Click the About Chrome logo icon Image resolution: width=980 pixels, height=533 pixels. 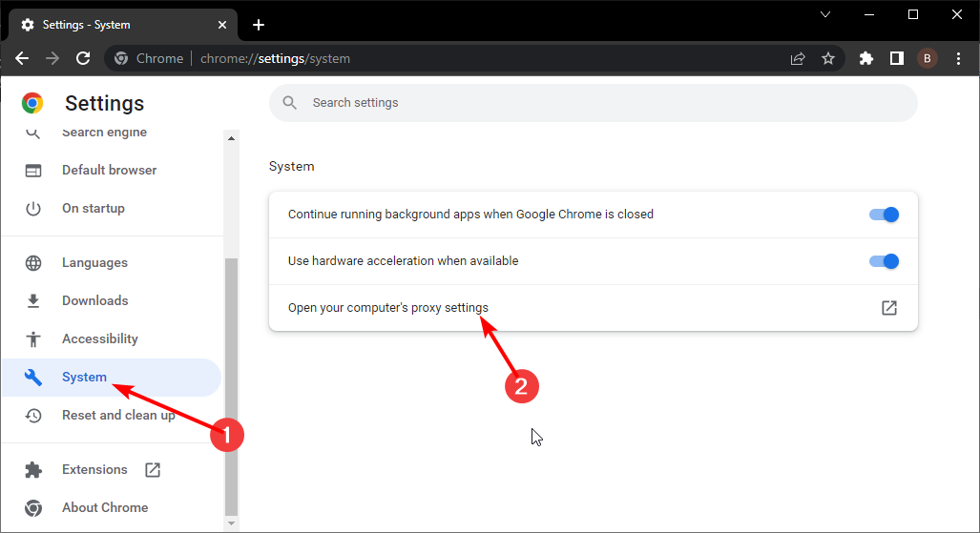[33, 508]
